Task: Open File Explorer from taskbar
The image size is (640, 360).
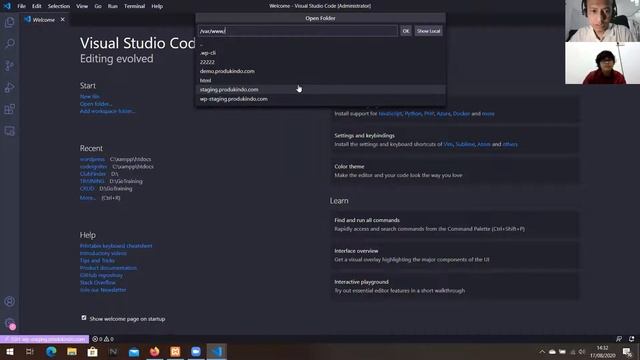Action: click(x=72, y=352)
